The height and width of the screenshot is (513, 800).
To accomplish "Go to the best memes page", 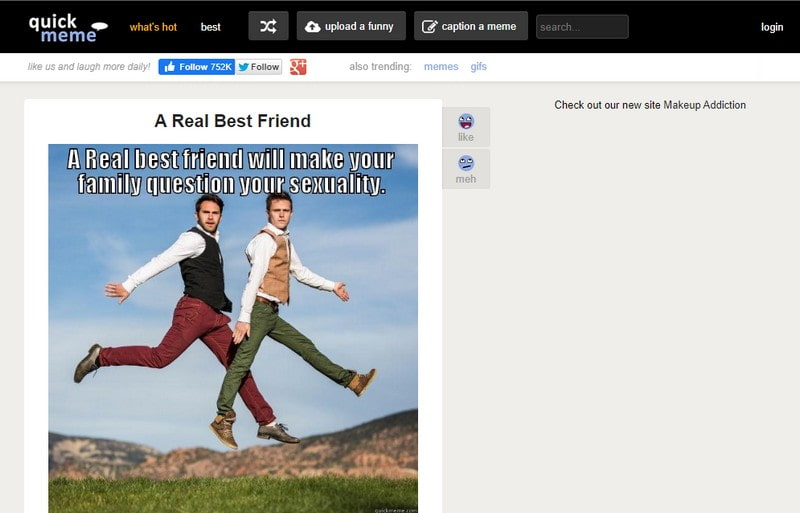I will [x=210, y=27].
